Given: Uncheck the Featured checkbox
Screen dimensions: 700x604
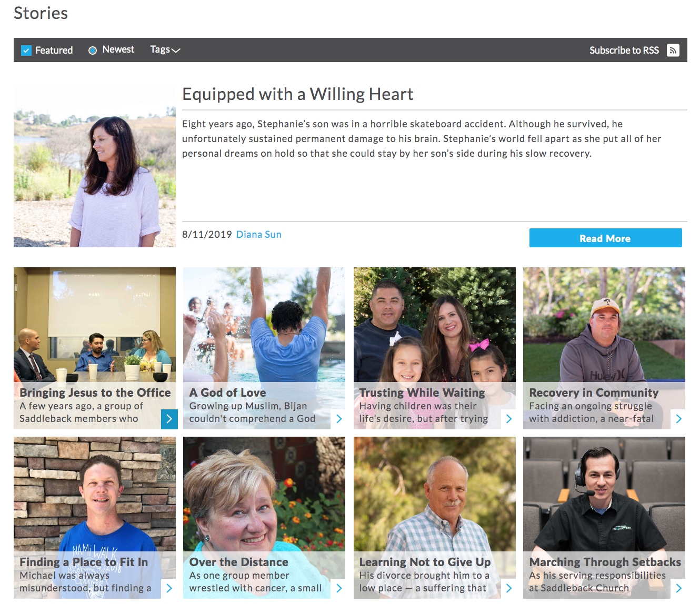Looking at the screenshot, I should 26,51.
